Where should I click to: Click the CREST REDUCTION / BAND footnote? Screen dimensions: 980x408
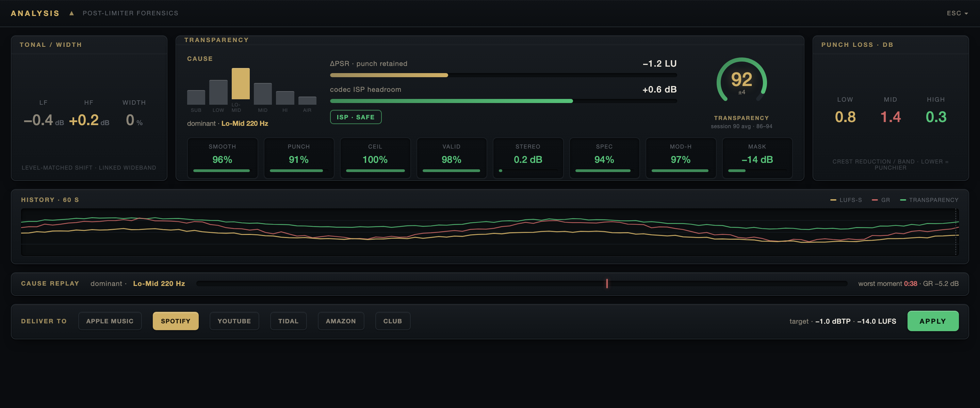pos(890,165)
